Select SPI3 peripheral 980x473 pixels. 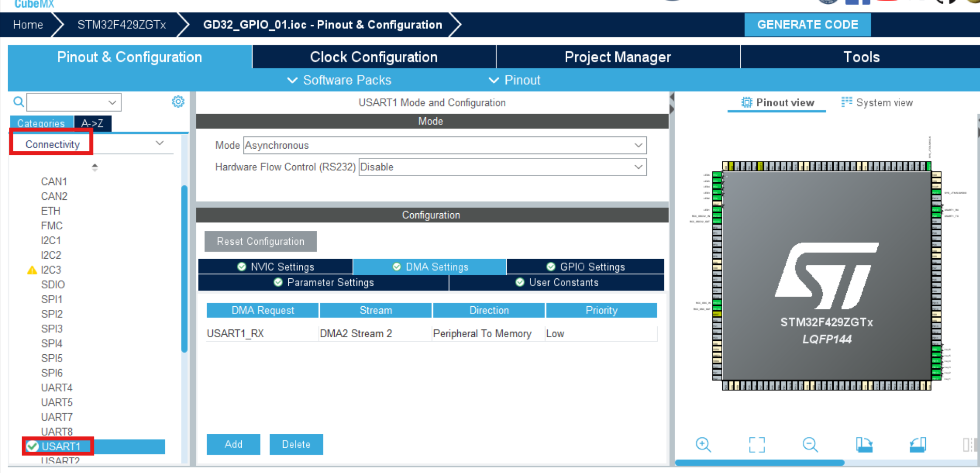click(52, 329)
